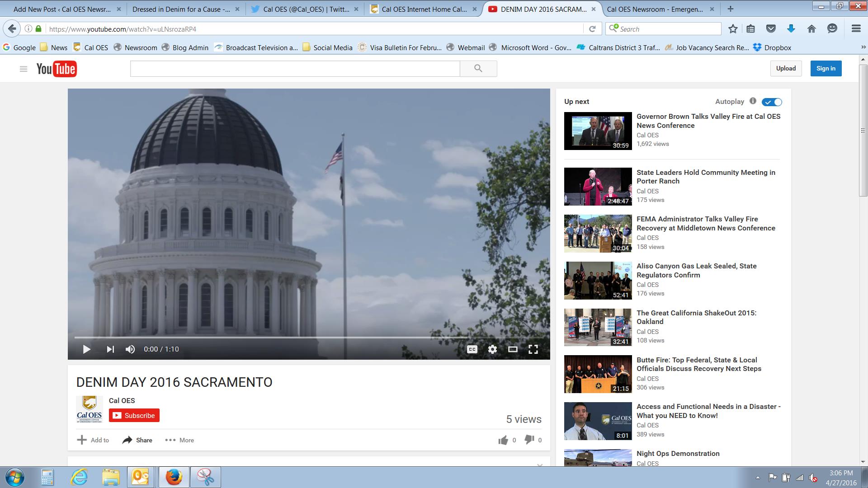
Task: Toggle closed captions CC button
Action: coord(472,349)
